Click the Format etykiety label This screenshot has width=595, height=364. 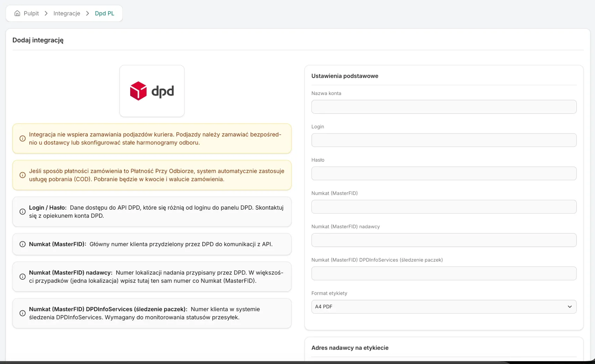(x=329, y=293)
